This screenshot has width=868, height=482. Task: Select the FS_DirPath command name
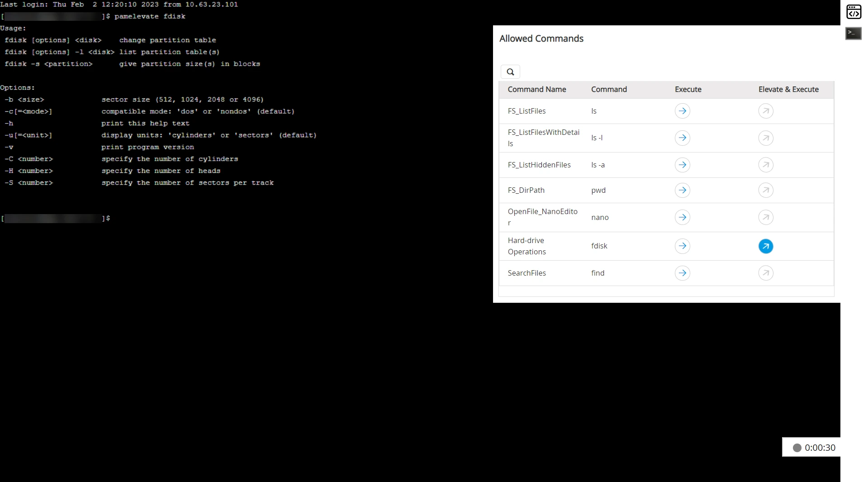(x=526, y=190)
